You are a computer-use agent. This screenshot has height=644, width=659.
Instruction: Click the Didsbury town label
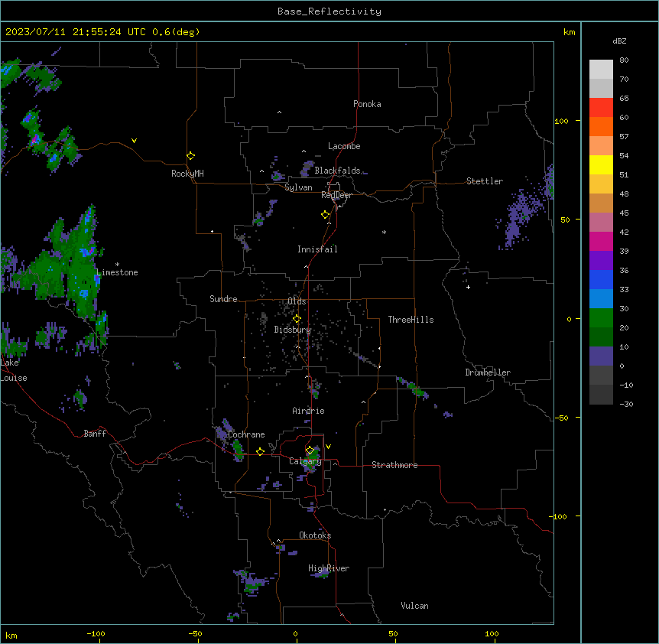pyautogui.click(x=293, y=330)
